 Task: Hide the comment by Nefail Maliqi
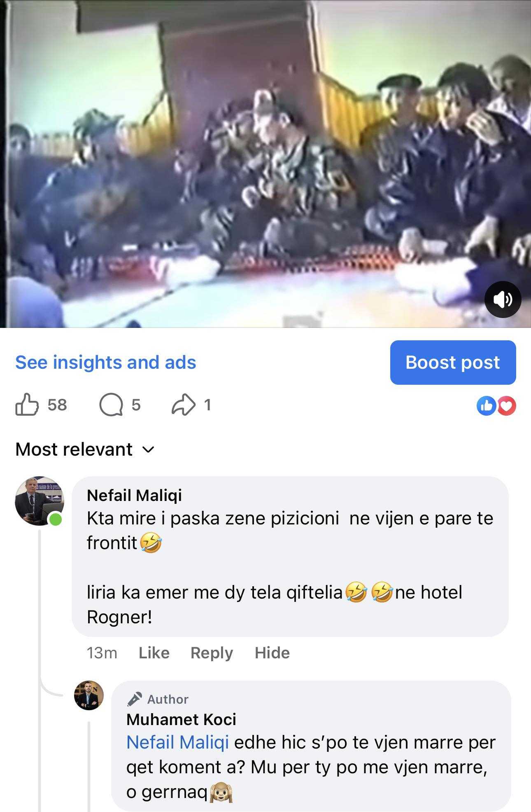(272, 653)
